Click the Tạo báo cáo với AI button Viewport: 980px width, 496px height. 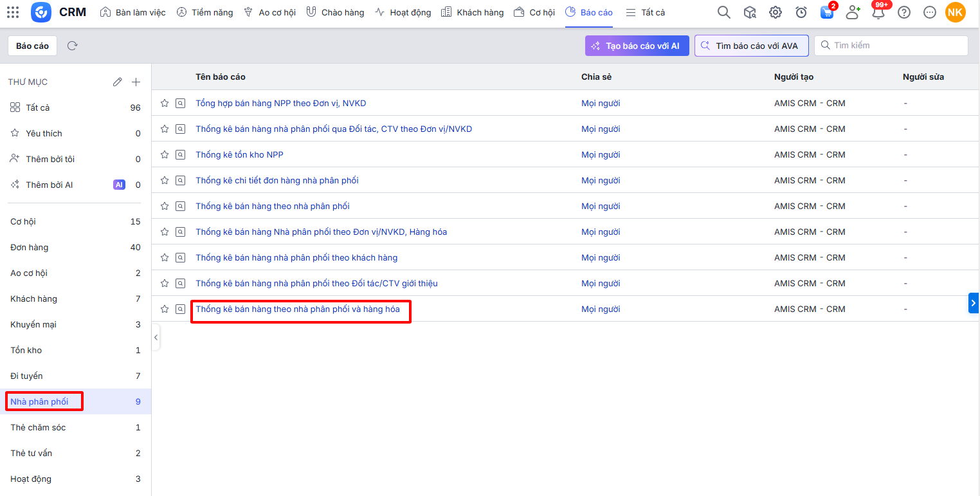pos(636,46)
